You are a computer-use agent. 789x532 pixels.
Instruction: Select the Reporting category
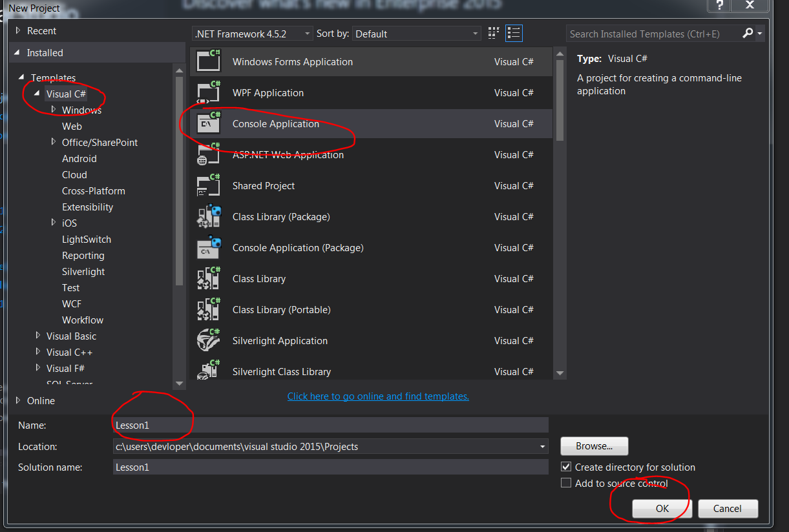pyautogui.click(x=83, y=255)
